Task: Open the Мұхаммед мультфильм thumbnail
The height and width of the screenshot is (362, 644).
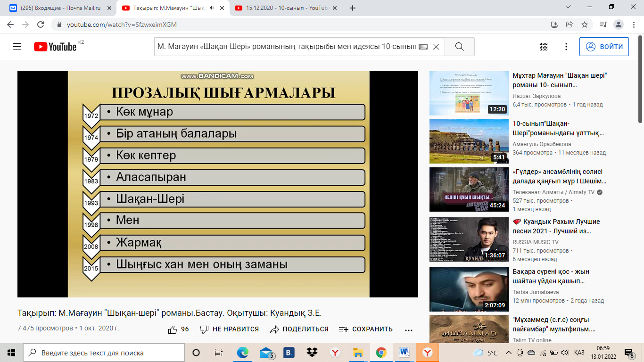Action: click(469, 329)
